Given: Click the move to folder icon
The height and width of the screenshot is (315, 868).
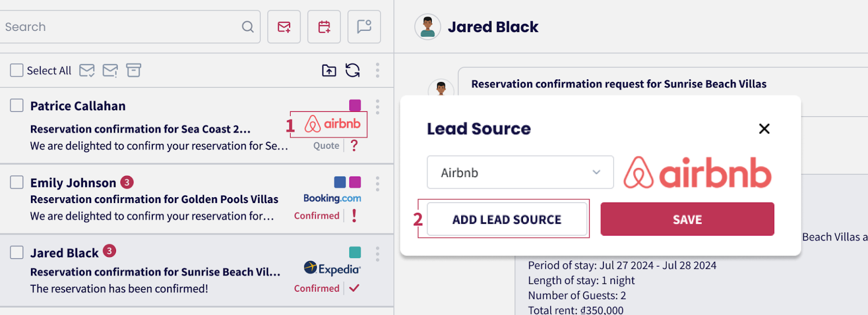Looking at the screenshot, I should pos(329,70).
